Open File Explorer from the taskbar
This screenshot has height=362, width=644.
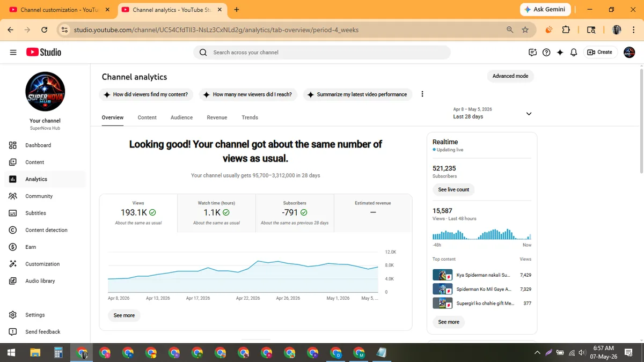pyautogui.click(x=35, y=353)
